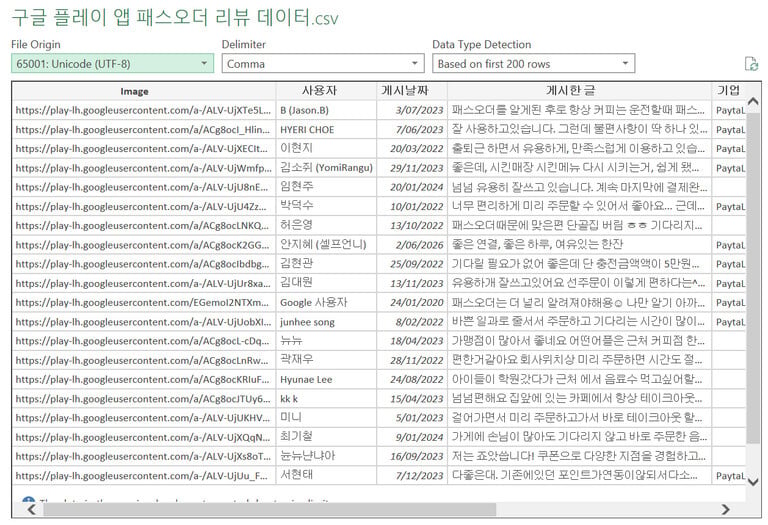This screenshot has width=768, height=525.
Task: Click the 게시한 글 column header
Action: [579, 91]
